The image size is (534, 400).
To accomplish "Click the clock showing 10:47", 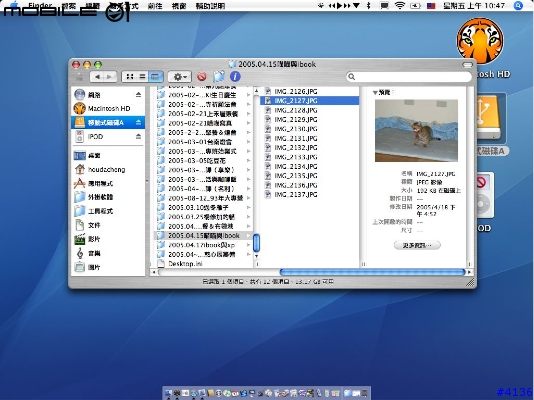I will click(x=474, y=5).
